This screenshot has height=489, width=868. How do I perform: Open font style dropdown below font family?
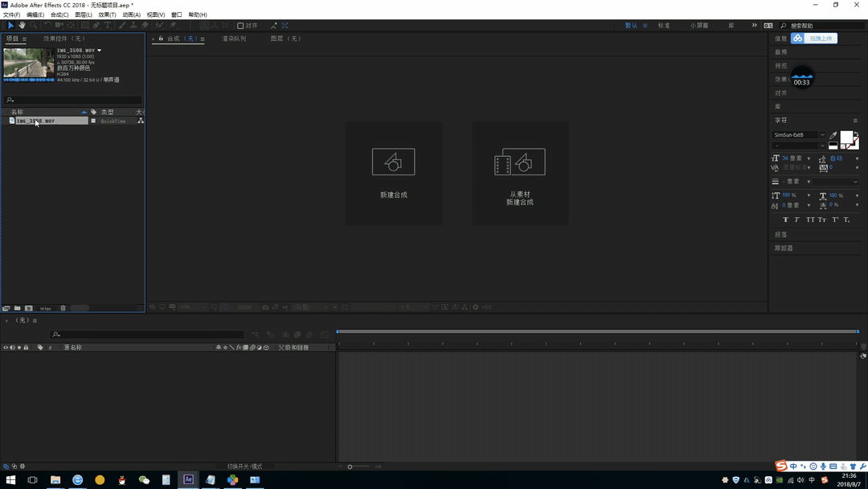(822, 146)
